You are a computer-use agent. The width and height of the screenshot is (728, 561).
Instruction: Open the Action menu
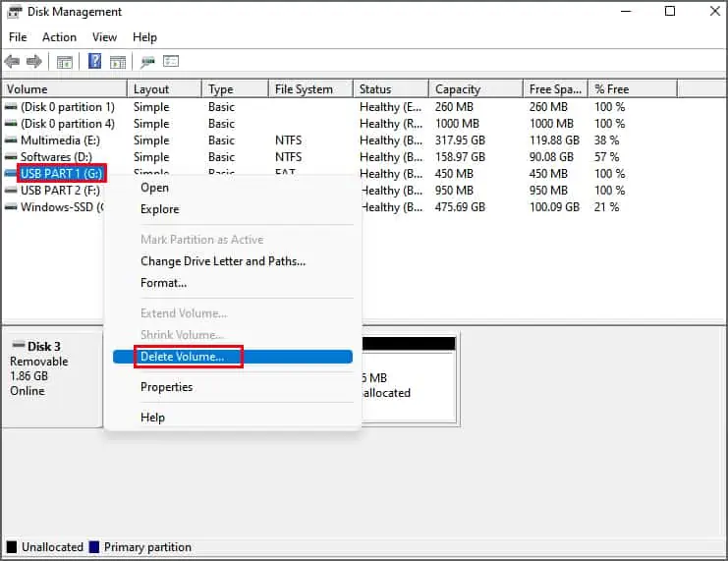click(59, 37)
